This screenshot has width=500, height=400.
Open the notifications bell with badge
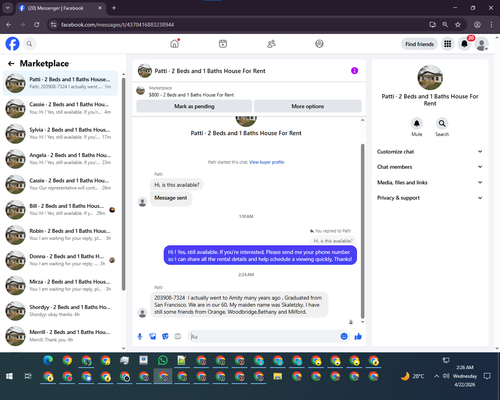464,44
